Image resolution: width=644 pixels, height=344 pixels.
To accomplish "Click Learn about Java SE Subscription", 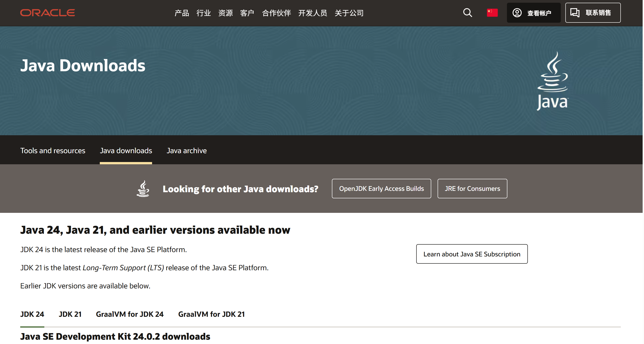I will tap(471, 254).
